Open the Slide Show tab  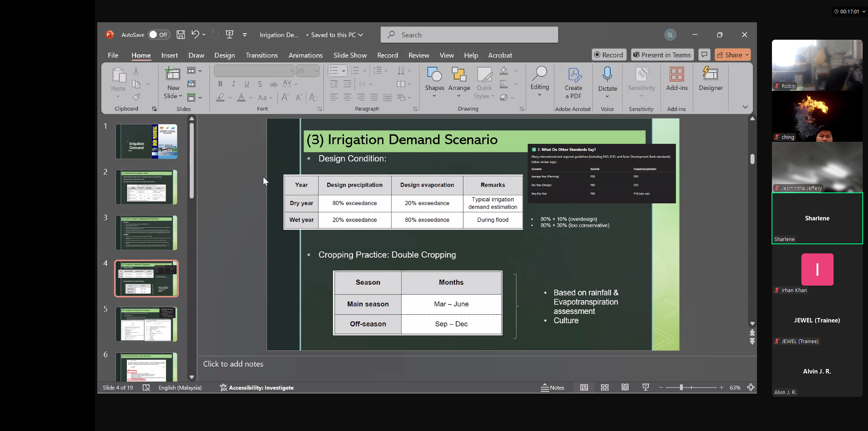point(350,55)
